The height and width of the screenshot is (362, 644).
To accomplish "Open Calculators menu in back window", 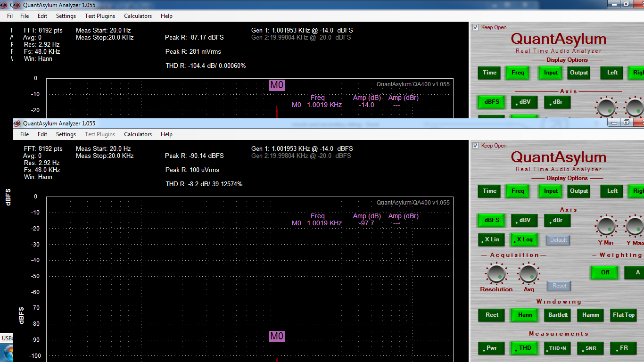I will (138, 16).
